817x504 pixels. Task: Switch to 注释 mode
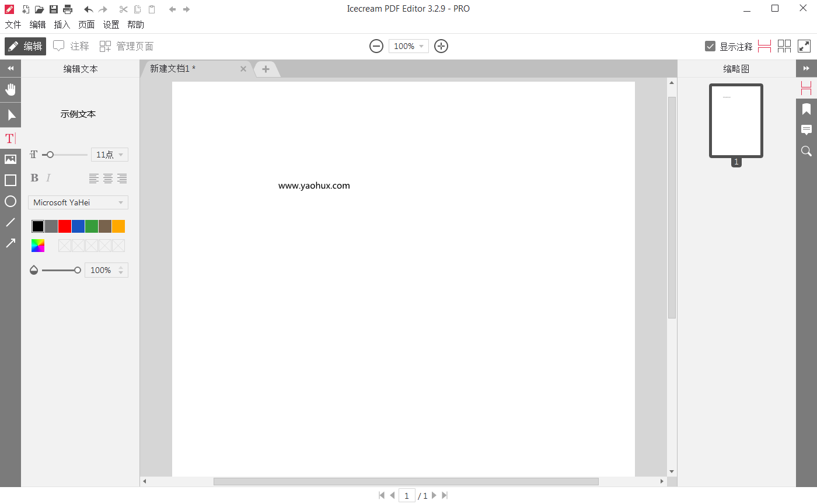tap(71, 46)
